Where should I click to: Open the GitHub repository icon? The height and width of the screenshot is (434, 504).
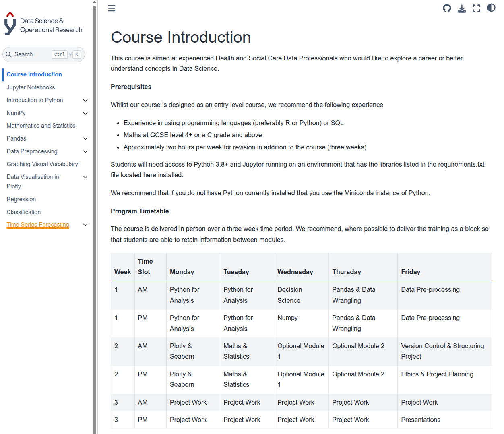[x=447, y=8]
